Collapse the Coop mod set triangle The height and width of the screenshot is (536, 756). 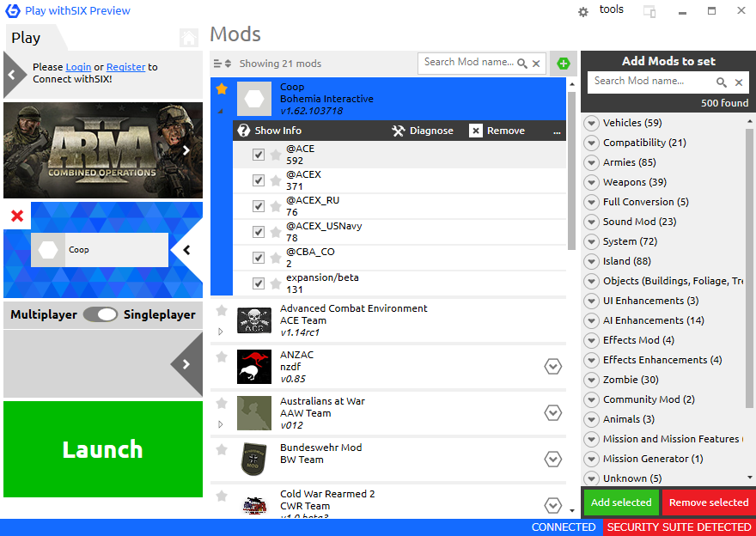221,112
